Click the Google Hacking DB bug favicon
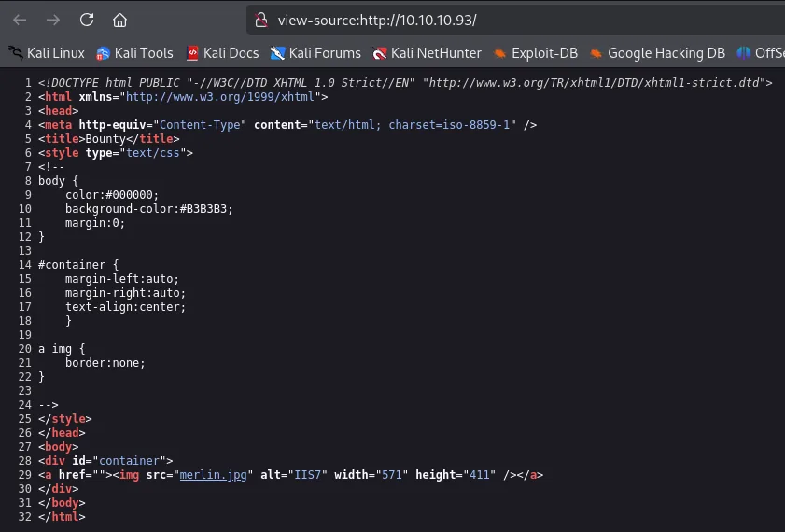Viewport: 785px width, 532px height. pos(596,53)
